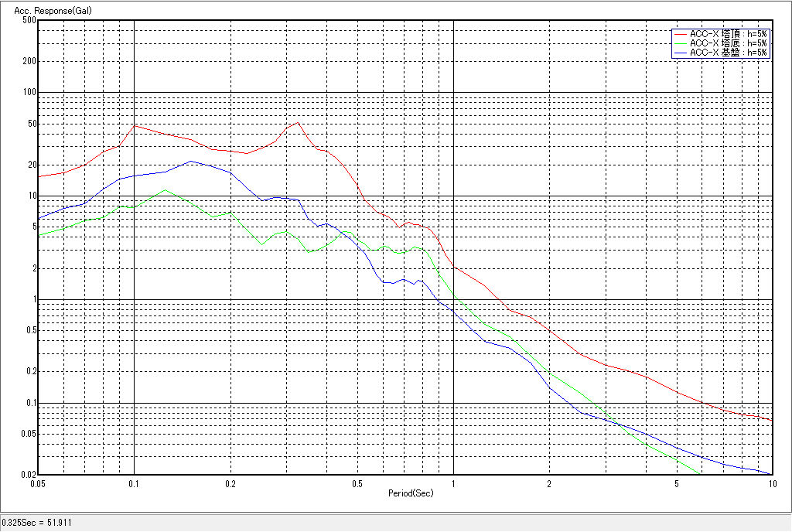Click the 100 tick label on the response axis
The image size is (792, 532).
[x=29, y=92]
